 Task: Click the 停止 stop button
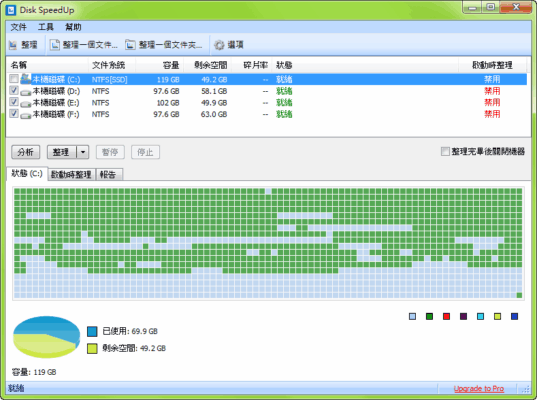[x=145, y=152]
